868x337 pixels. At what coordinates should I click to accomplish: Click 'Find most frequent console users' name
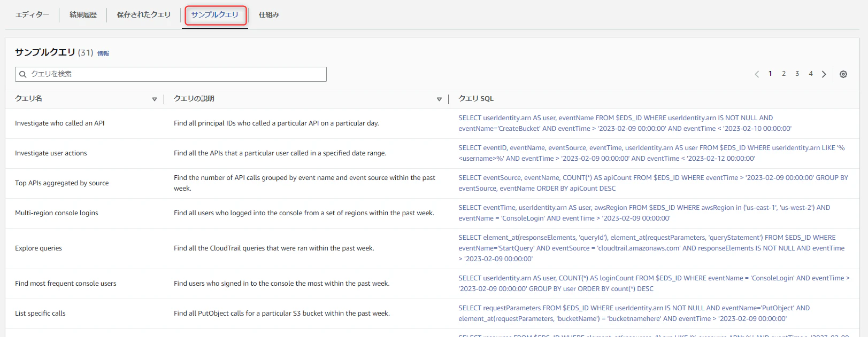click(66, 284)
